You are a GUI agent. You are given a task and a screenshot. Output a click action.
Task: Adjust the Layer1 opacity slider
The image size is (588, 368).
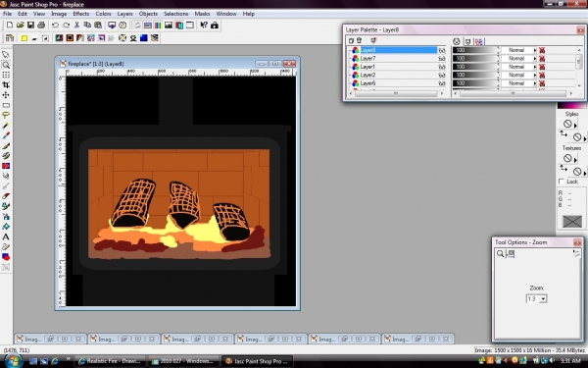click(475, 67)
